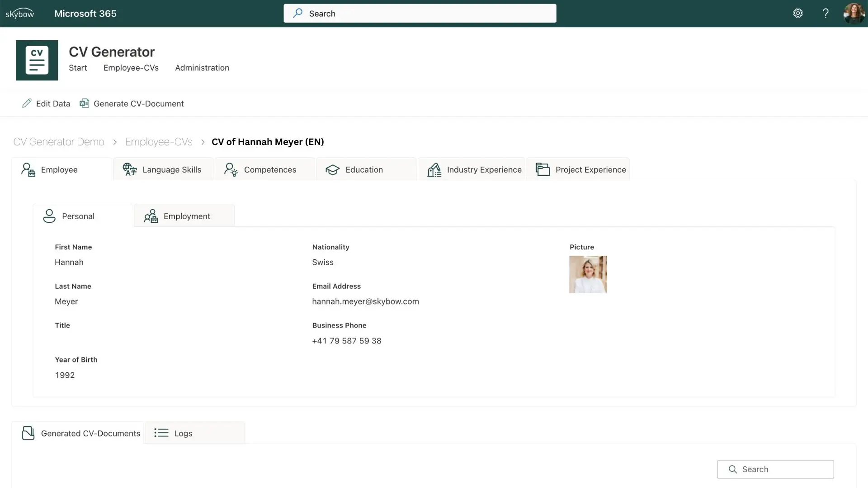The height and width of the screenshot is (488, 868).
Task: Open the Help question mark
Action: point(826,13)
